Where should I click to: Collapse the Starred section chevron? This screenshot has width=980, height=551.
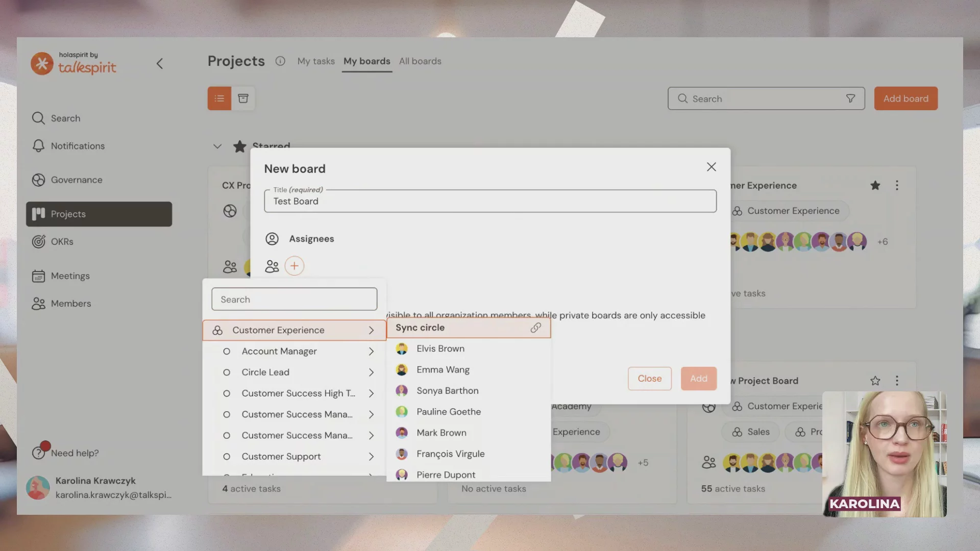[217, 146]
